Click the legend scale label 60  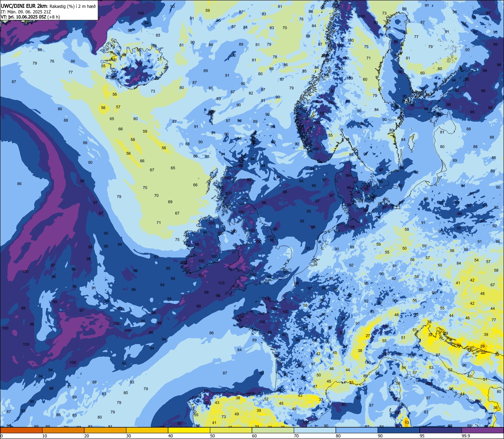(x=254, y=436)
